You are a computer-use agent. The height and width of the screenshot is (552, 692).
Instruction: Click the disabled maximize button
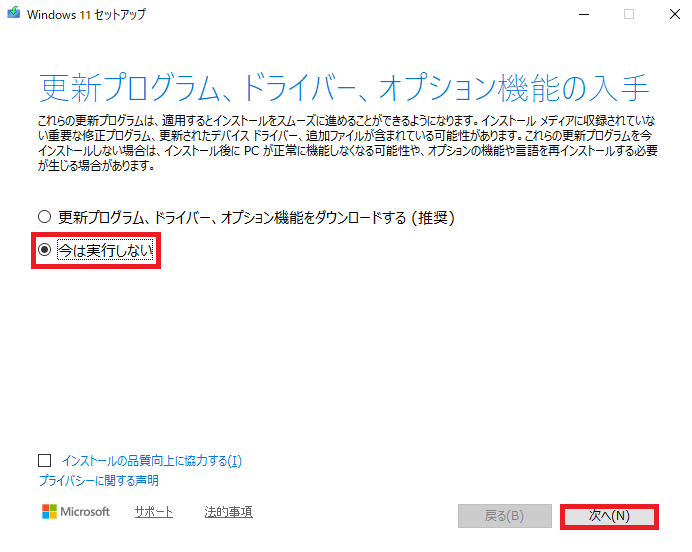tap(628, 14)
